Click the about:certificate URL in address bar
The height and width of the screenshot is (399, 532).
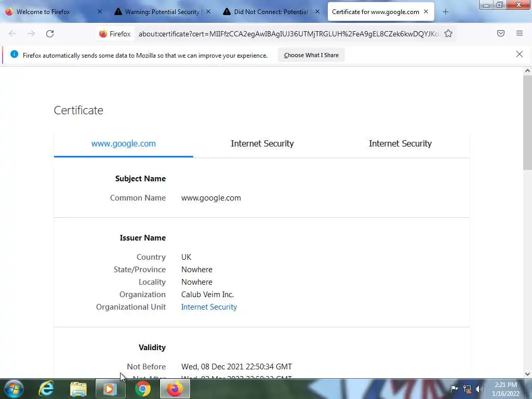pyautogui.click(x=289, y=34)
